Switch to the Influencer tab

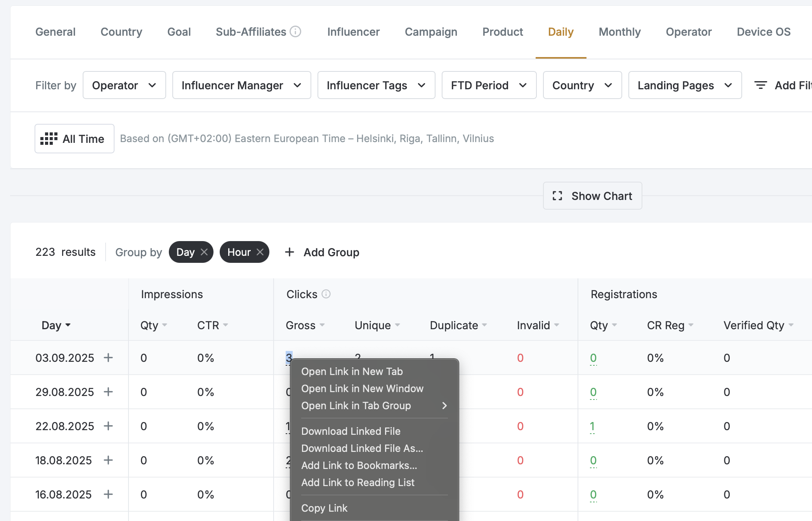coord(353,32)
